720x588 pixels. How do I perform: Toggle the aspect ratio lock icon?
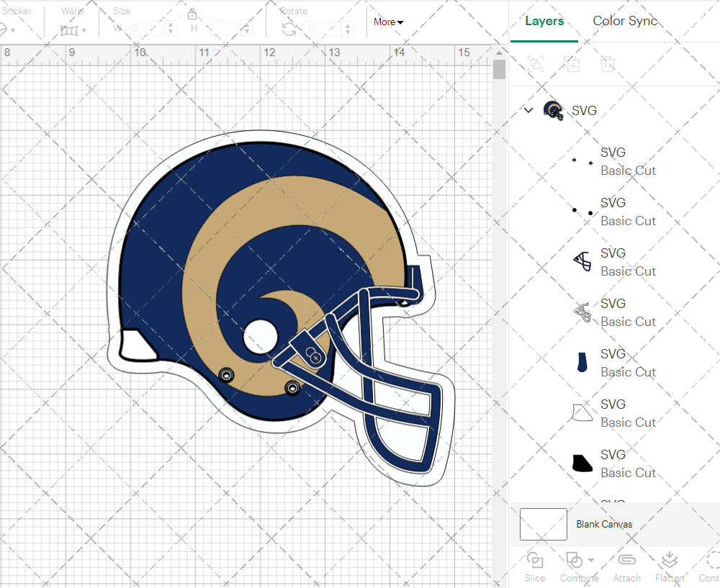click(x=192, y=14)
